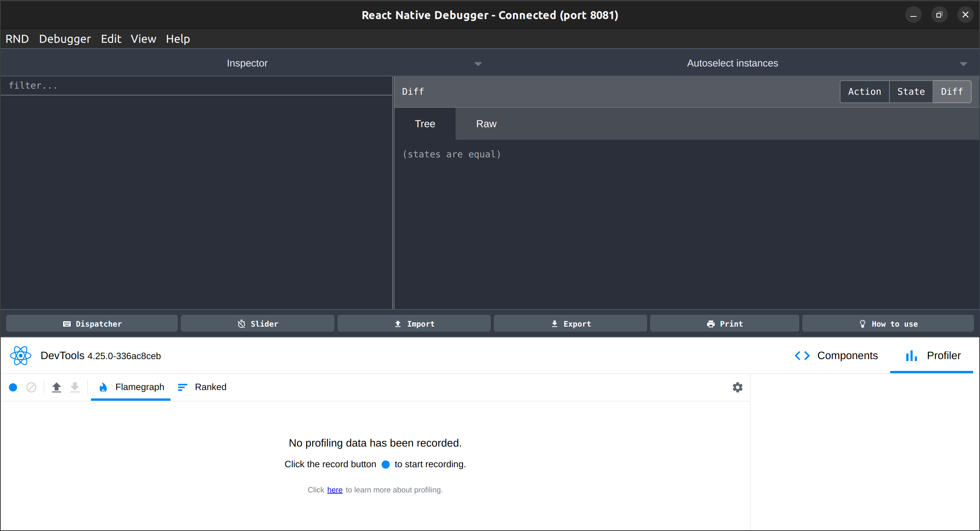980x531 pixels.
Task: Switch to the Raw tab
Action: [x=486, y=123]
